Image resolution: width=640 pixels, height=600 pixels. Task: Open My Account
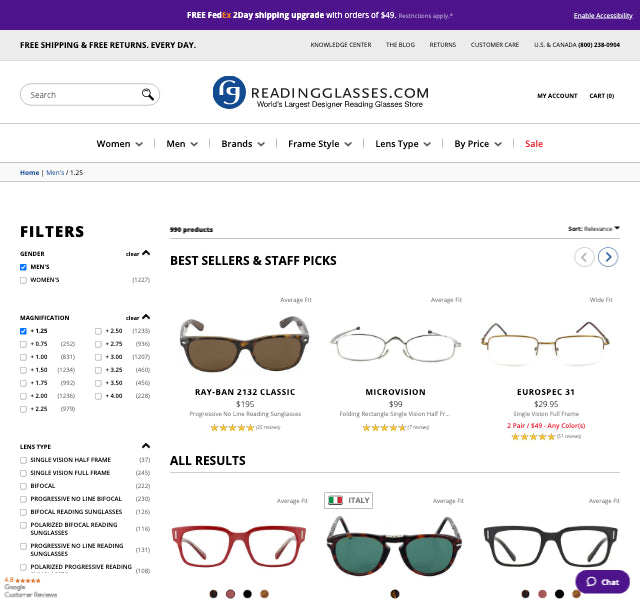(x=557, y=96)
